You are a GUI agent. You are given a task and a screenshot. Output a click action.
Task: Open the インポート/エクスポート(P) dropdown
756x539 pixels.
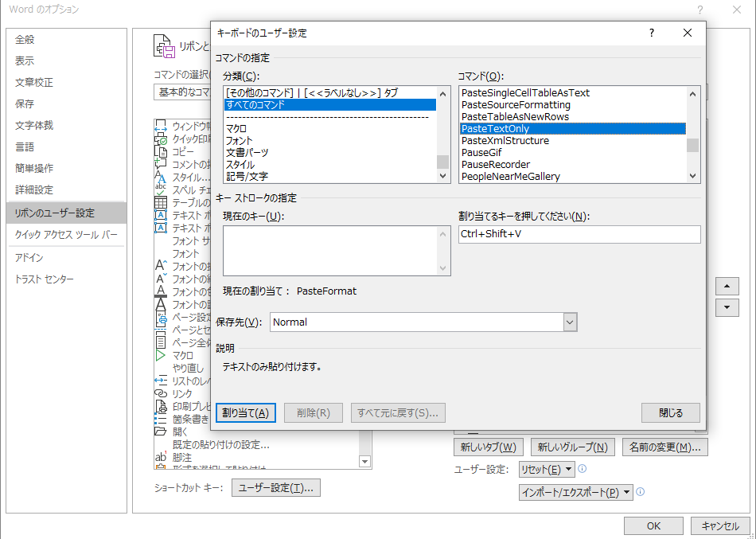click(x=575, y=492)
